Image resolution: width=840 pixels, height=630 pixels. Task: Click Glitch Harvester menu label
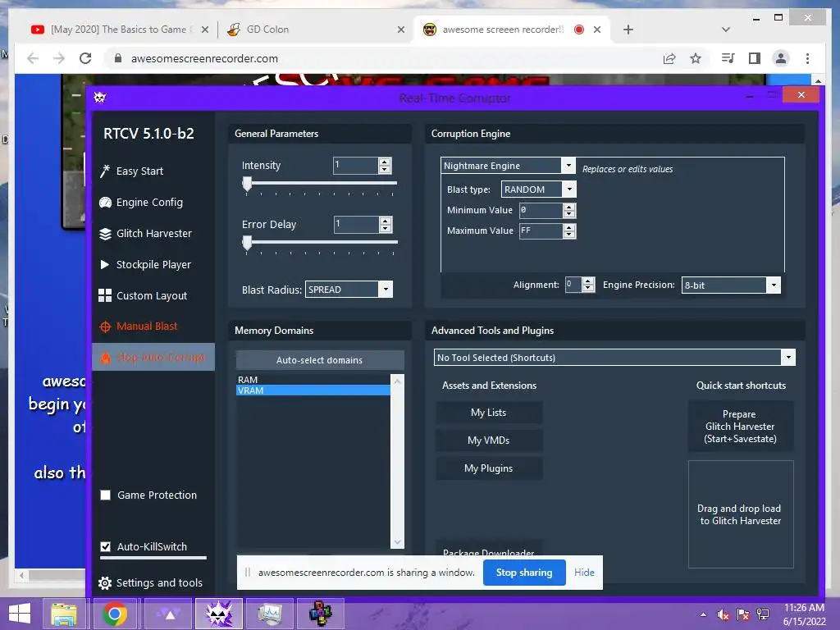click(x=154, y=234)
